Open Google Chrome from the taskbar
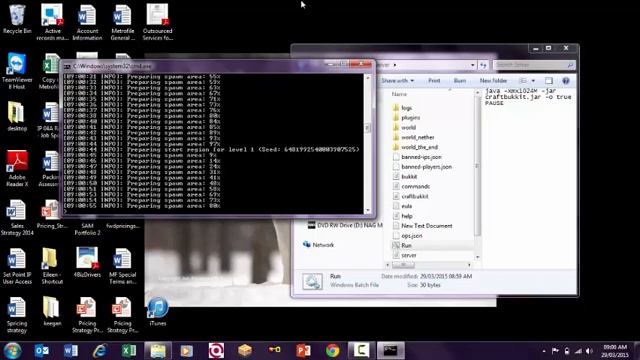The image size is (640, 360). coord(332,351)
